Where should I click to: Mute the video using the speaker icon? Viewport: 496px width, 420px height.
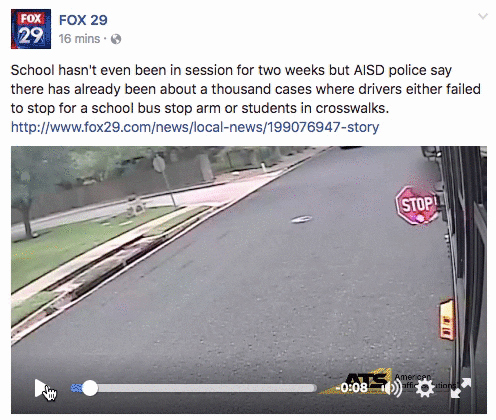[392, 388]
